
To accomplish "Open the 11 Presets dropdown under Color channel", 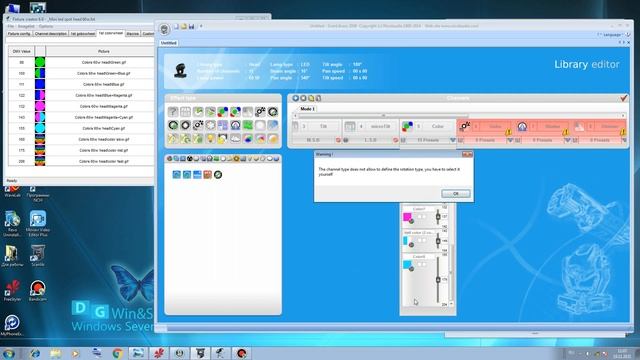I will point(452,140).
